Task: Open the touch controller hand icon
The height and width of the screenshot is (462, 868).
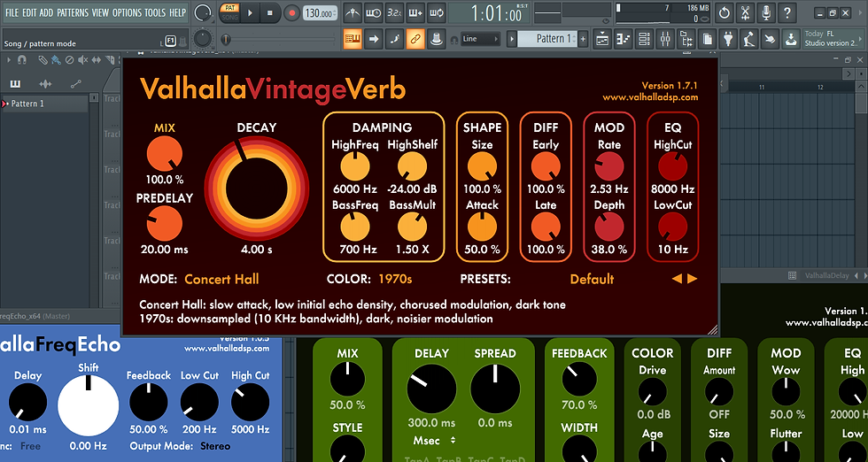Action: pos(771,39)
